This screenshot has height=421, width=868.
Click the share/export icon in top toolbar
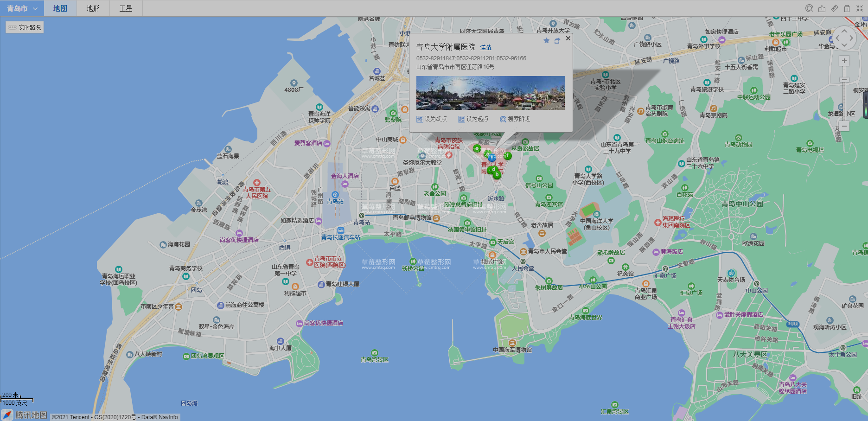[x=822, y=8]
